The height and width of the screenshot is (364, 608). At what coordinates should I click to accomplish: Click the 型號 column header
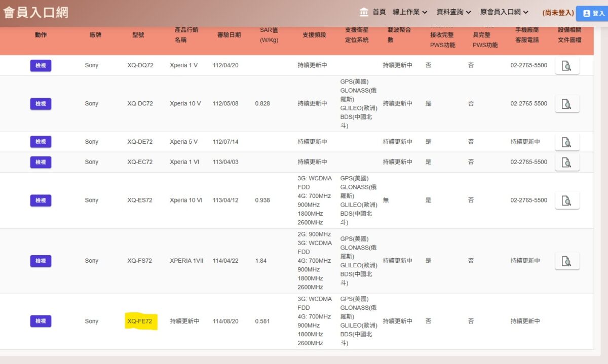[x=138, y=35]
